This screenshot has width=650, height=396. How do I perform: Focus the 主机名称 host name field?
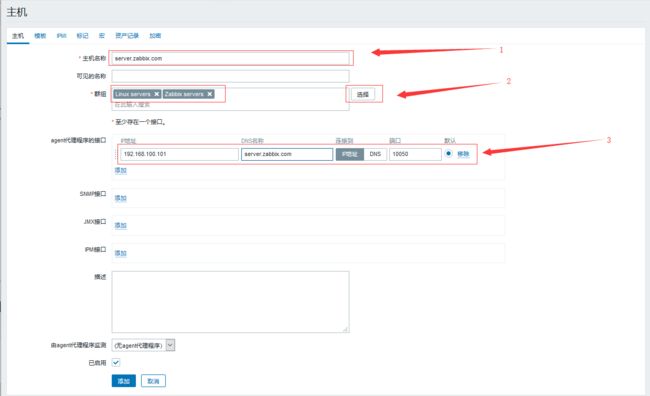[230, 58]
